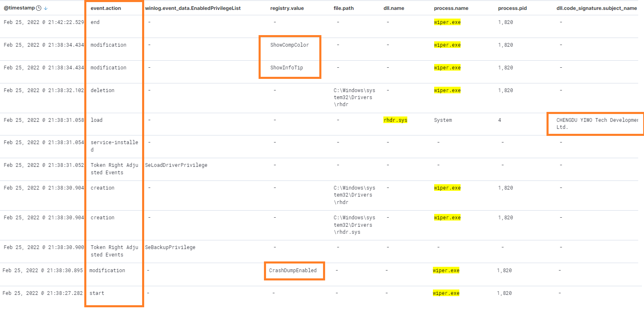The width and height of the screenshot is (644, 311).
Task: Select process.pid value 4
Action: (500, 120)
